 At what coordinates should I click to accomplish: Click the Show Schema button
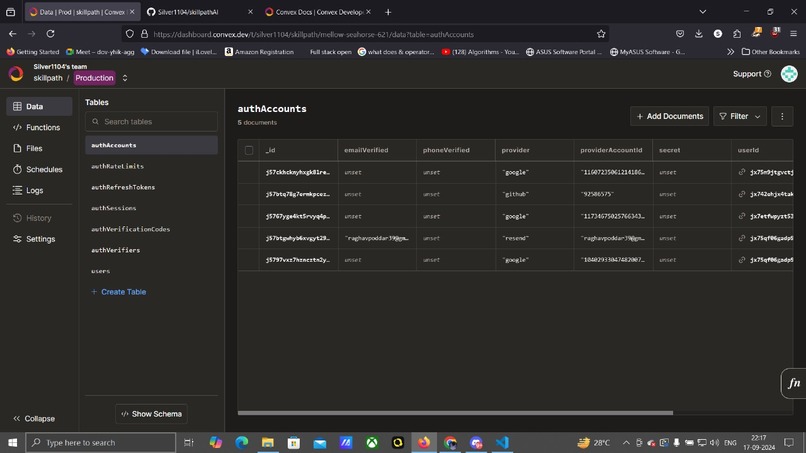(x=151, y=414)
